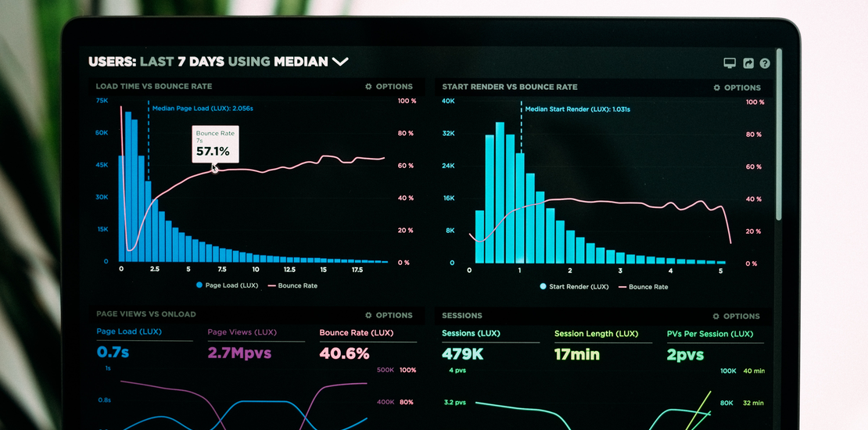Viewport: 868px width, 430px height.
Task: Expand the Median dropdown chevron
Action: (x=340, y=61)
